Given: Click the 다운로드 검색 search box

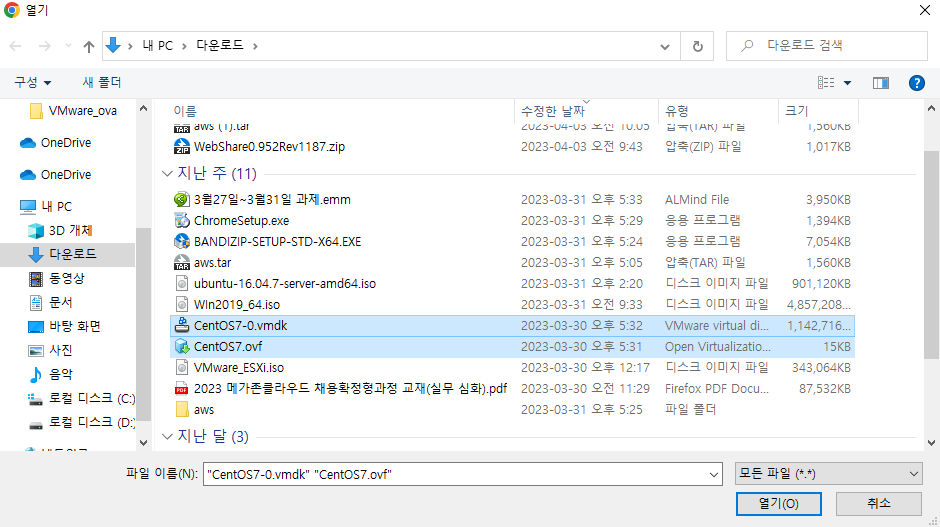Looking at the screenshot, I should (x=827, y=46).
